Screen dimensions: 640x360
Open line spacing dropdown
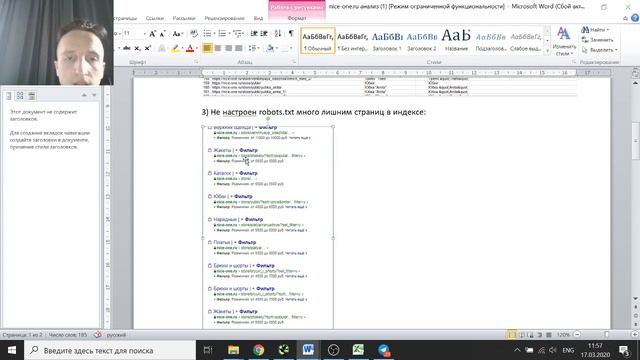[254, 49]
